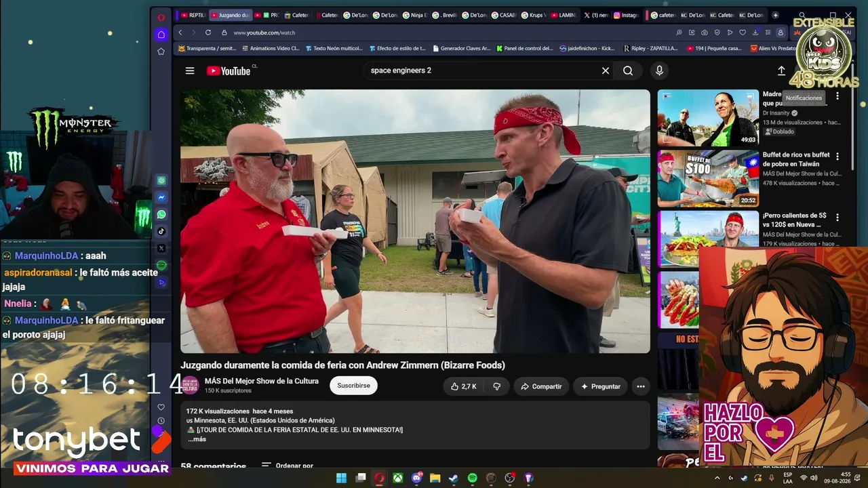Switch to the Krups browser tab
The width and height of the screenshot is (868, 488).
pos(533,15)
